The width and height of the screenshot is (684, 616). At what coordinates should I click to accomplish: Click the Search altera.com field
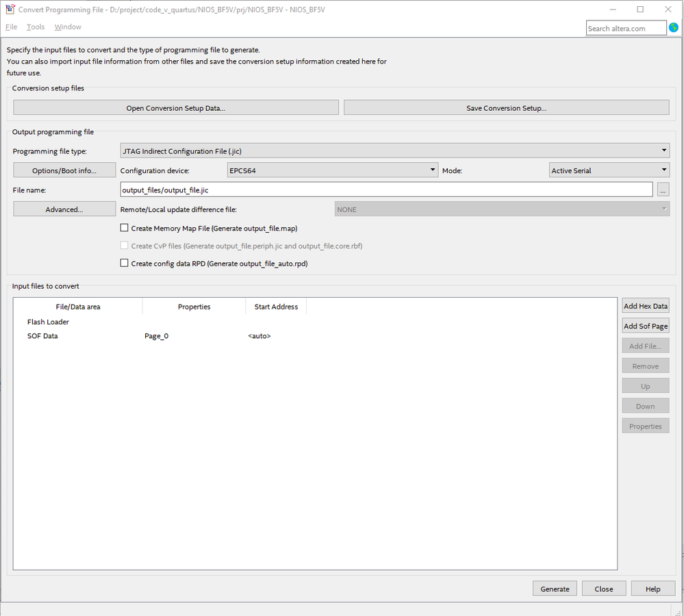626,28
